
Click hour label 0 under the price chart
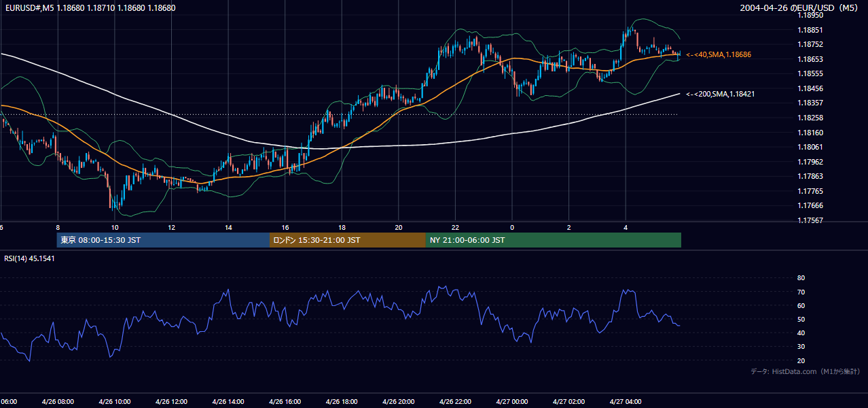[x=512, y=227]
